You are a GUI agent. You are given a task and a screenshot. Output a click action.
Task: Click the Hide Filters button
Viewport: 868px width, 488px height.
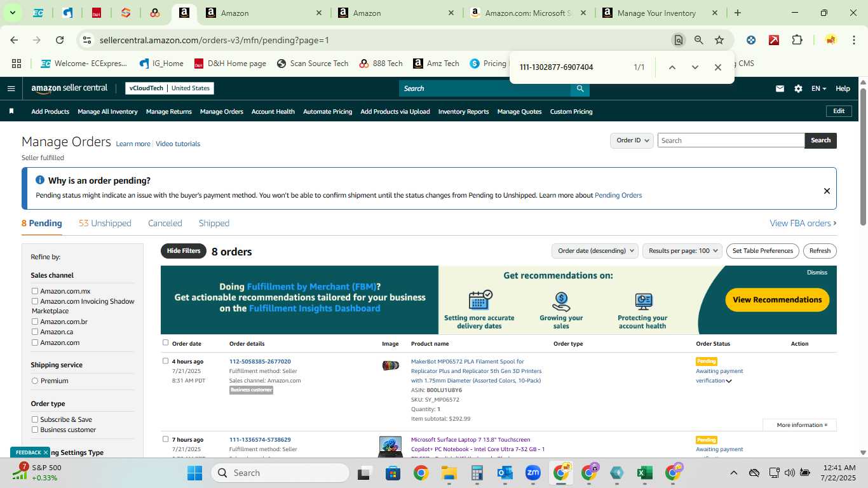click(x=184, y=251)
